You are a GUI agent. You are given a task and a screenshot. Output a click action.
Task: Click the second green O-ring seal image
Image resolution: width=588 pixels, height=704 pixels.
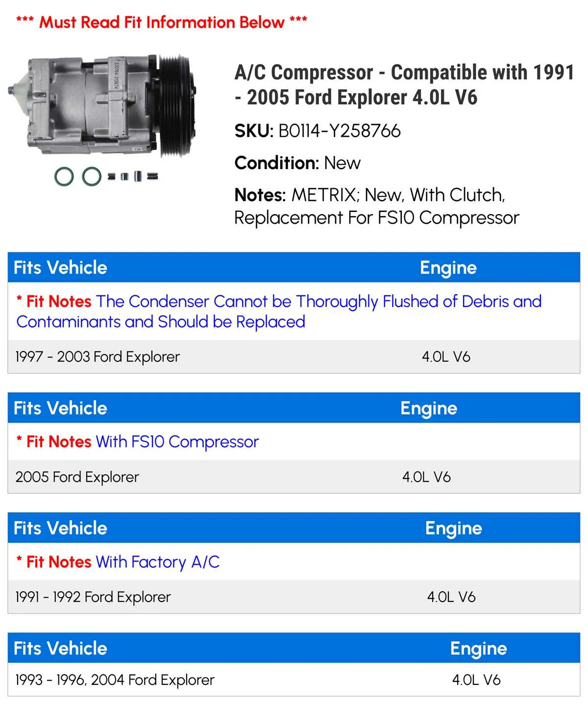click(x=92, y=176)
